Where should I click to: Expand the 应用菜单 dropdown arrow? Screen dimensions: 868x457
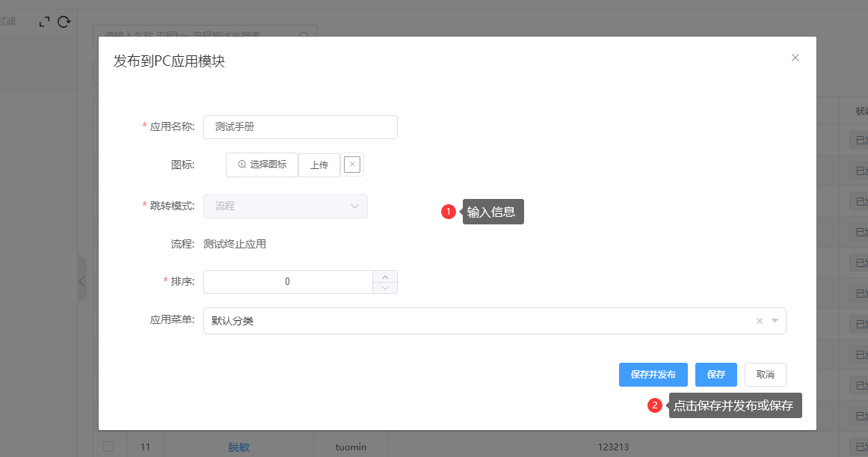(775, 321)
